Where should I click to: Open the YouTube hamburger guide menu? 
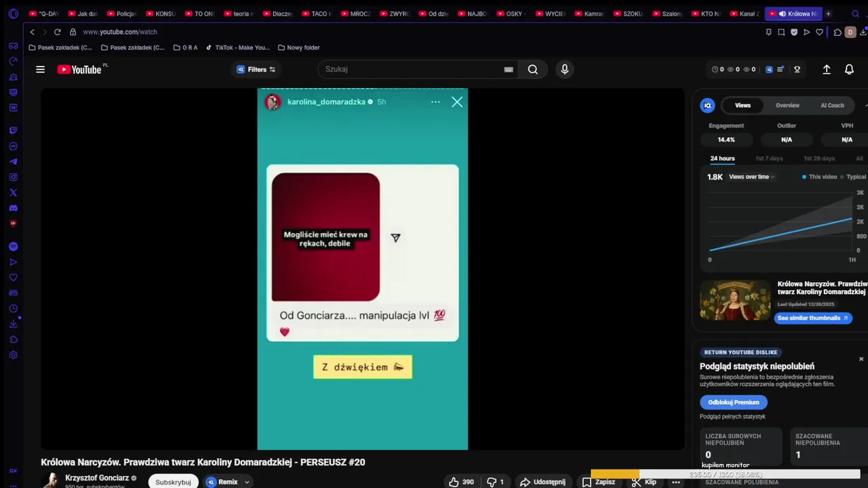(40, 69)
